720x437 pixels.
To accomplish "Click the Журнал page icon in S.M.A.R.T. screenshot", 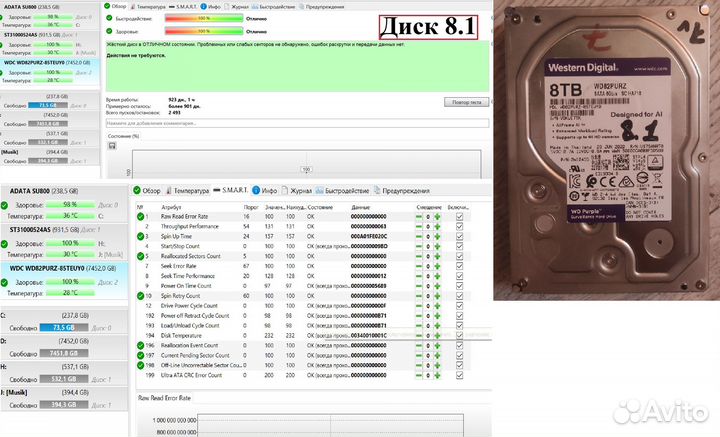I will coord(285,190).
